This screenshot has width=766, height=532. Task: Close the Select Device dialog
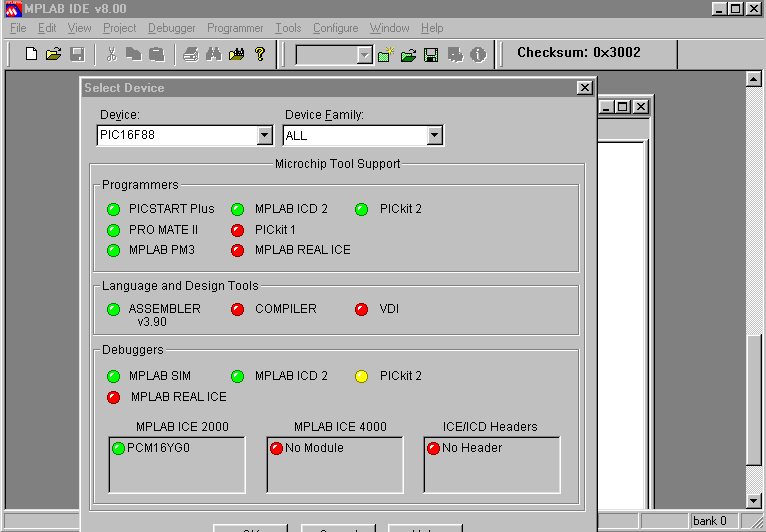coord(585,87)
